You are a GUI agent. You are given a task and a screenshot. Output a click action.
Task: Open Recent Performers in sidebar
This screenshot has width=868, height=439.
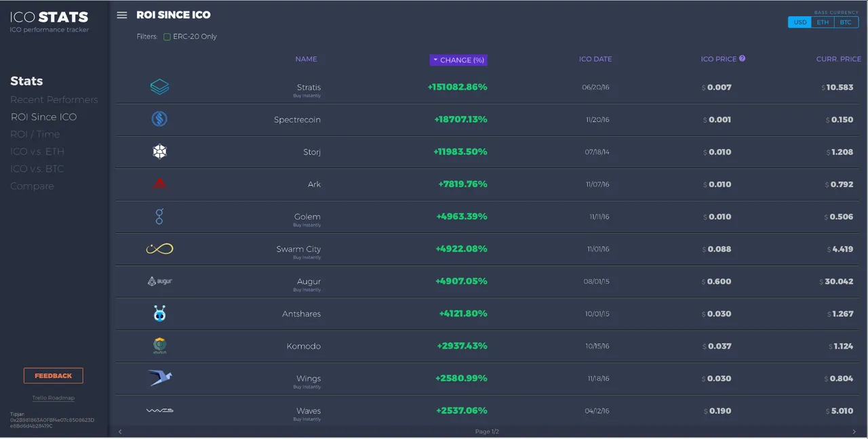54,100
